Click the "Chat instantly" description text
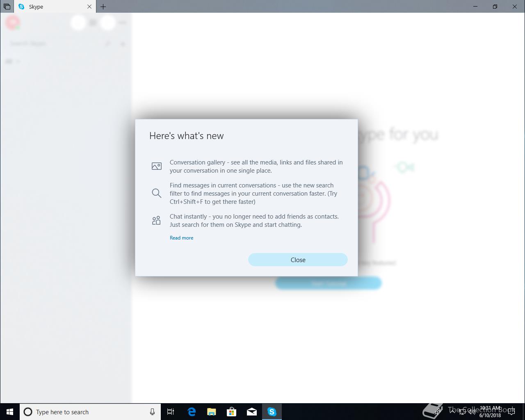This screenshot has height=420, width=525. coord(254,221)
